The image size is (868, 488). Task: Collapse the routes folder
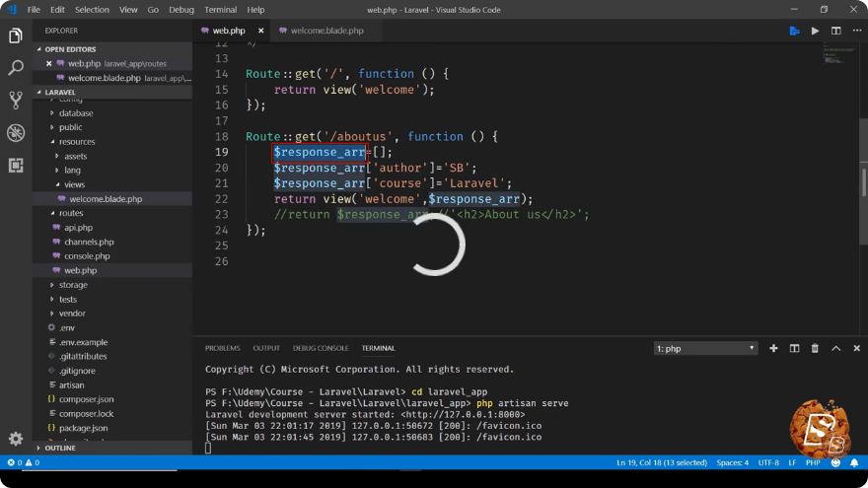pos(71,213)
